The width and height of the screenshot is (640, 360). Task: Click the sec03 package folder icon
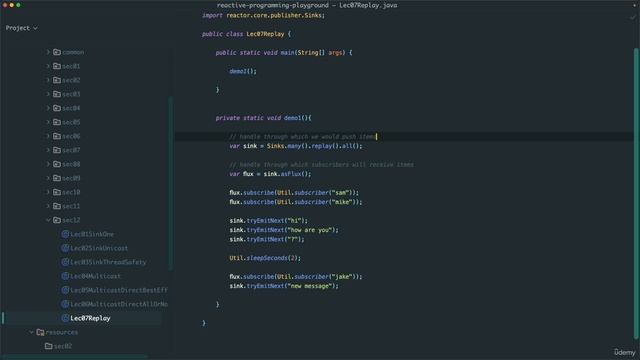[57, 94]
